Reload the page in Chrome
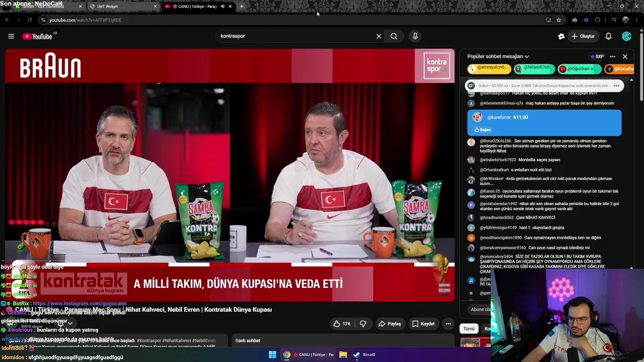 pyautogui.click(x=30, y=20)
